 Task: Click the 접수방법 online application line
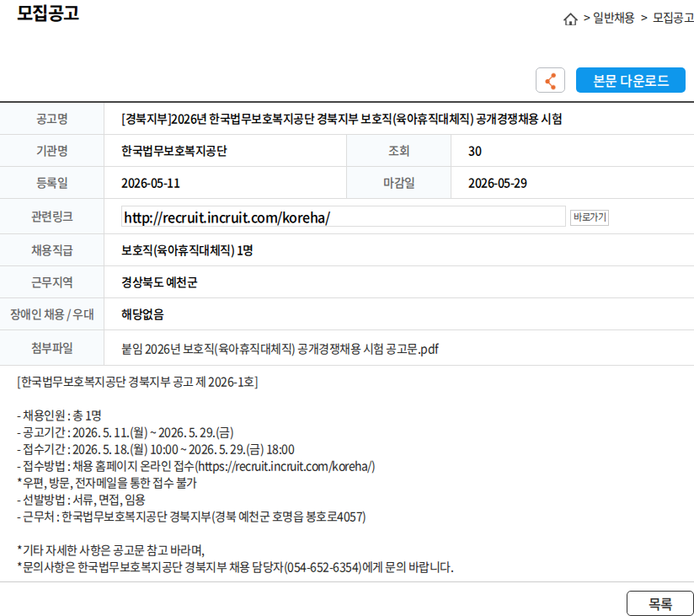click(x=196, y=466)
